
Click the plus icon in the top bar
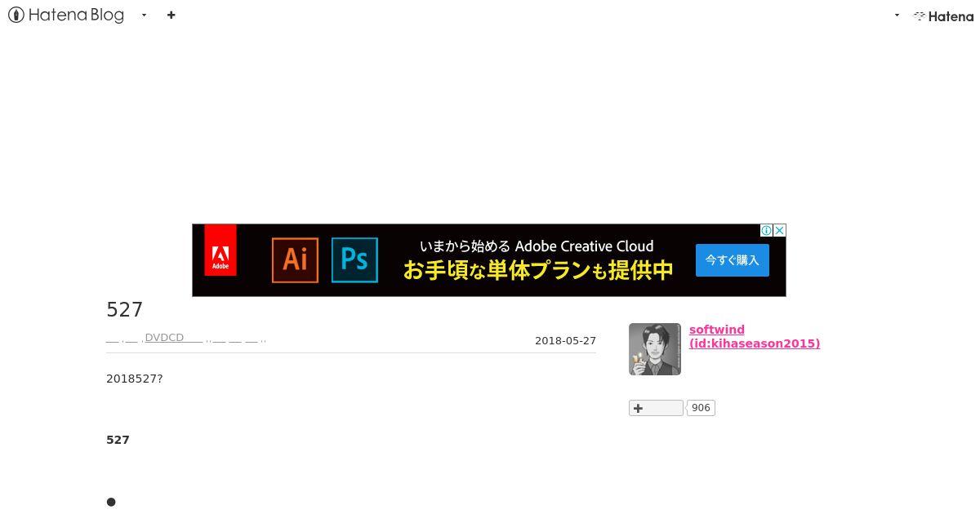point(171,15)
